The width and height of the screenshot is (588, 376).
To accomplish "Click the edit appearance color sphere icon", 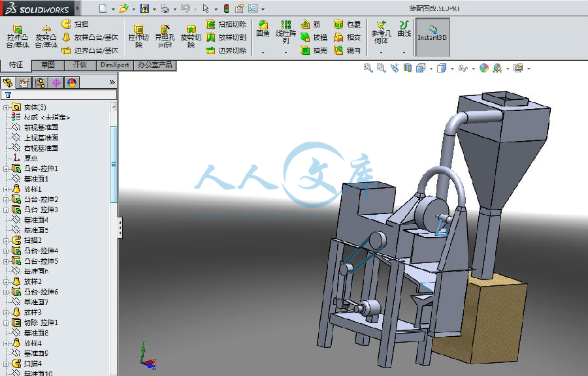I will pos(484,68).
